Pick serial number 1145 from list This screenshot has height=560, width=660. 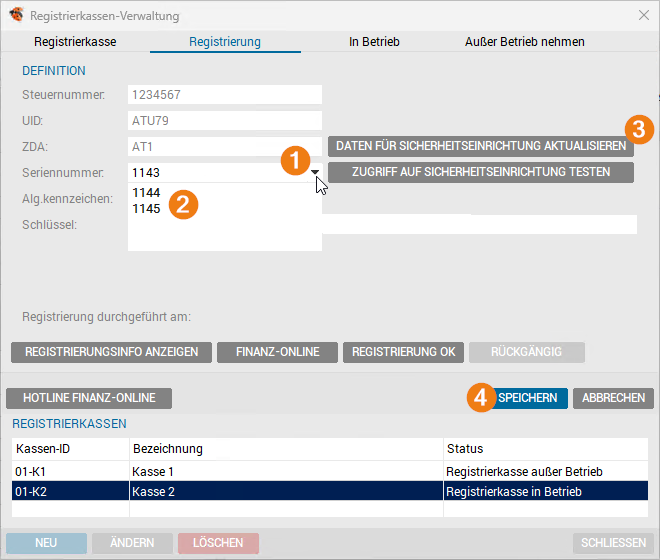(x=146, y=209)
